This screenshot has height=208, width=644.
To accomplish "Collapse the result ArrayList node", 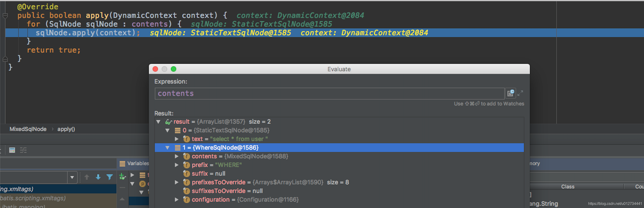I will click(158, 122).
